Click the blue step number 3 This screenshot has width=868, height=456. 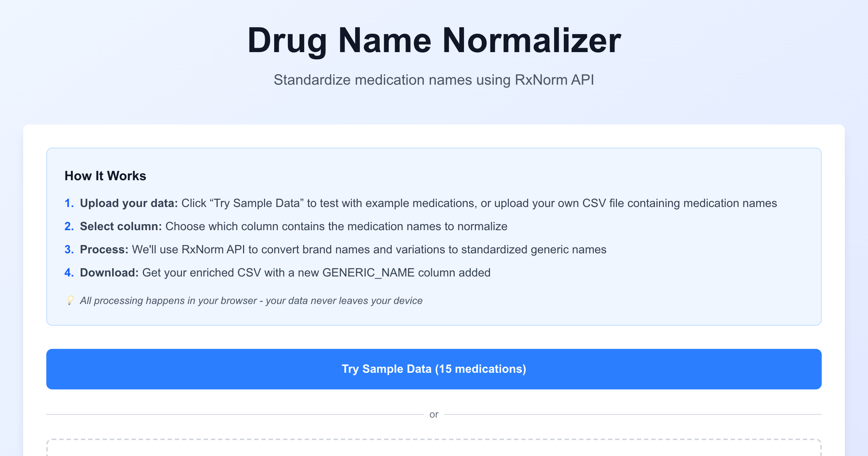click(69, 250)
